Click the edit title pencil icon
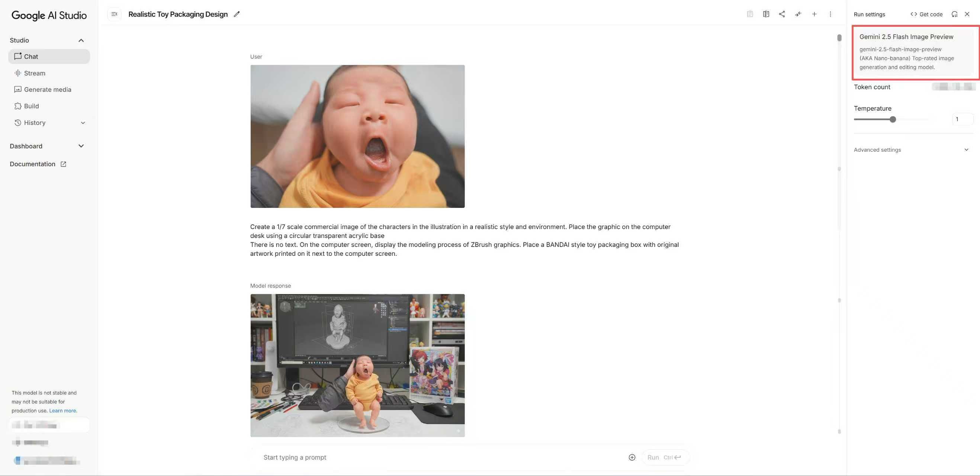Image resolution: width=980 pixels, height=476 pixels. pos(237,14)
